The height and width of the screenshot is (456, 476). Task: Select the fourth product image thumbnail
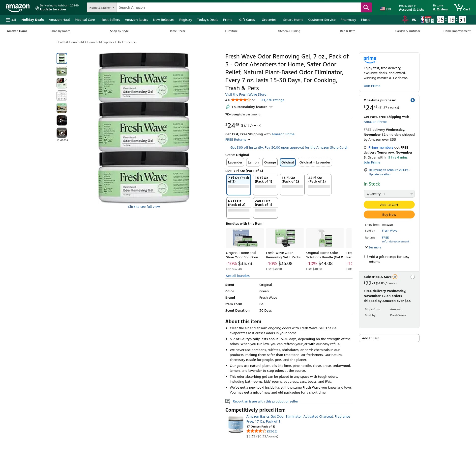pos(62,96)
